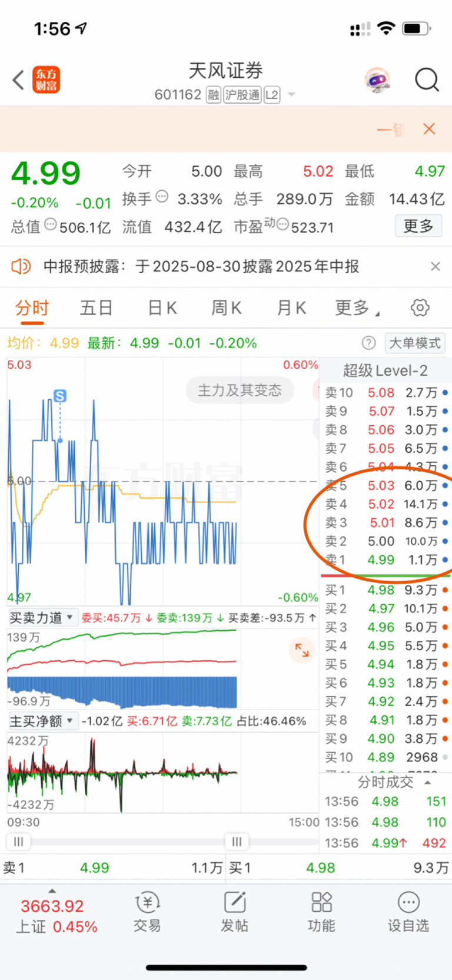452x980 pixels.
Task: Tap the 买2 4.97 order row
Action: tap(387, 608)
